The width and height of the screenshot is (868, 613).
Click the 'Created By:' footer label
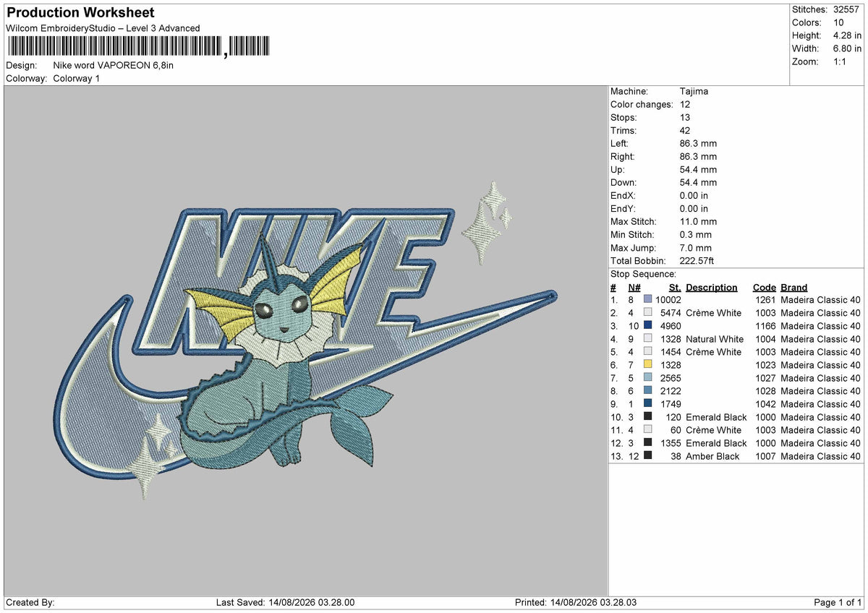[x=30, y=603]
